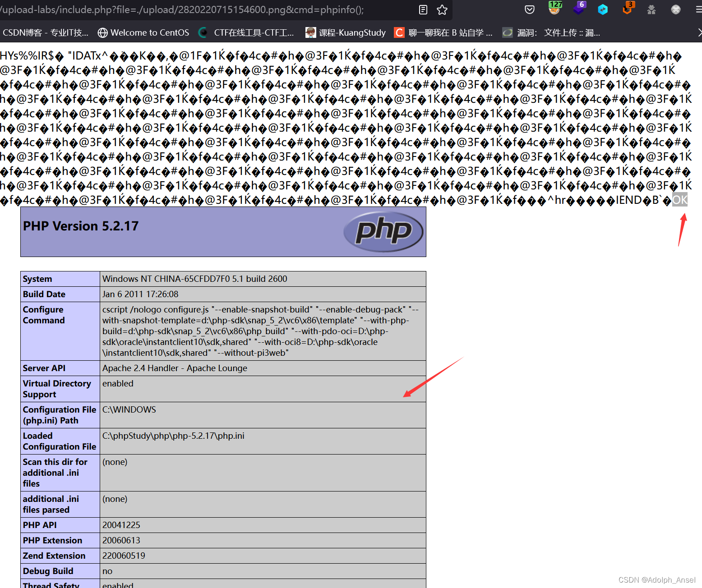Screen dimensions: 702x588
Task: Open extension icon with 127 badge
Action: (555, 8)
